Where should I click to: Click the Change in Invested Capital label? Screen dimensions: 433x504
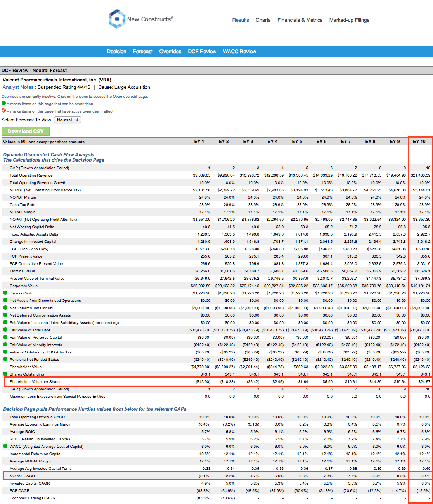33,242
